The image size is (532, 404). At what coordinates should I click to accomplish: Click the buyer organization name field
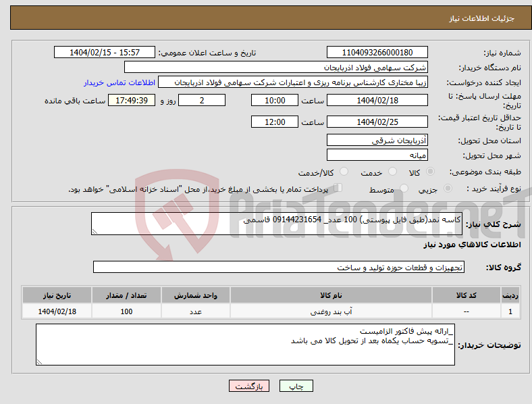click(276, 67)
